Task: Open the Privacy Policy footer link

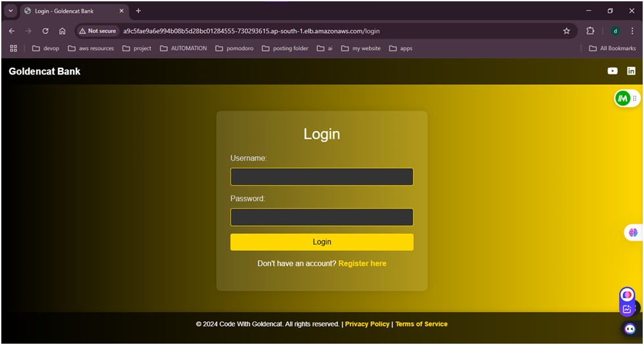Action: pos(367,324)
